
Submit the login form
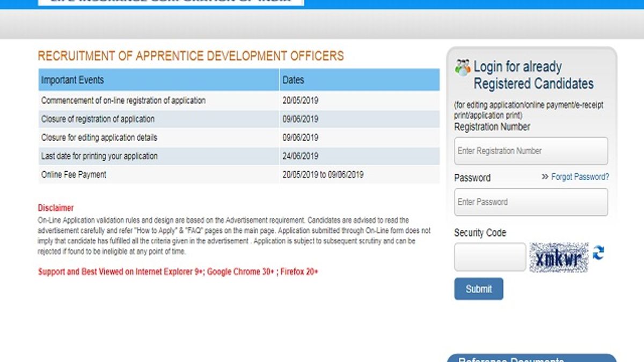click(x=479, y=289)
